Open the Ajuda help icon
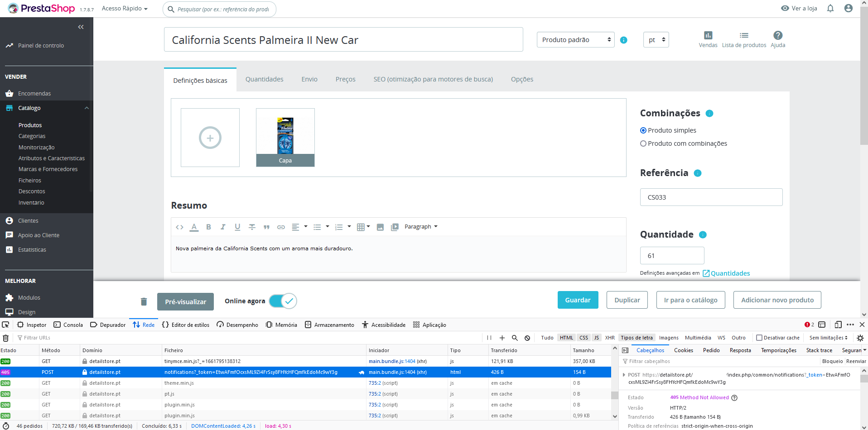Screen dimensions: 868x430 click(x=778, y=39)
